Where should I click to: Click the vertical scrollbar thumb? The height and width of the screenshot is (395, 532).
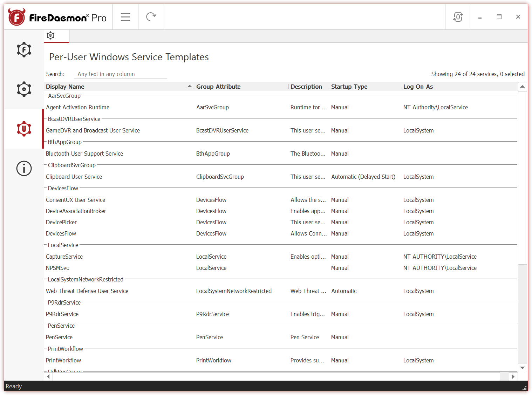[x=523, y=178]
